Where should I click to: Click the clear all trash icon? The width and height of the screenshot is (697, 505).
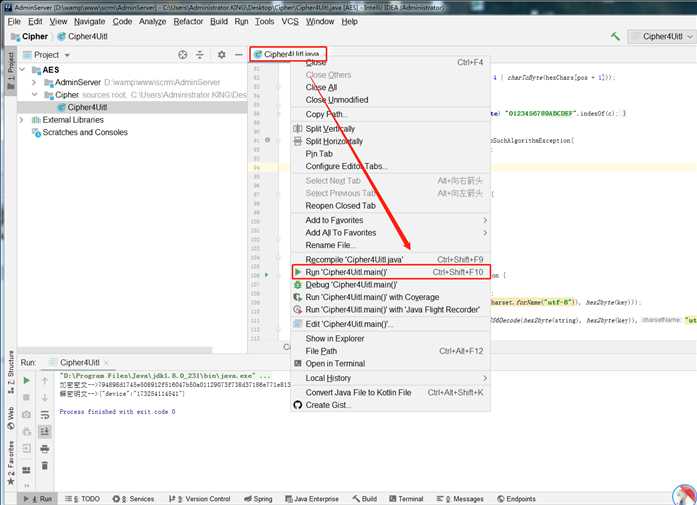tap(44, 465)
